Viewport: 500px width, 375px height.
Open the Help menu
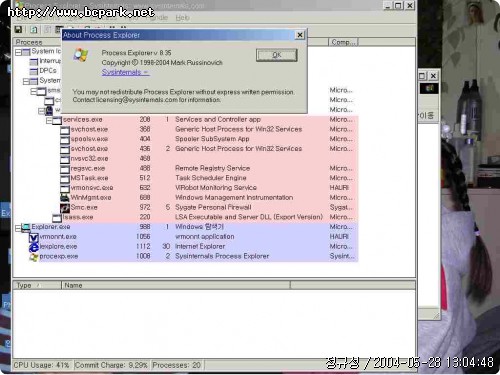point(182,17)
